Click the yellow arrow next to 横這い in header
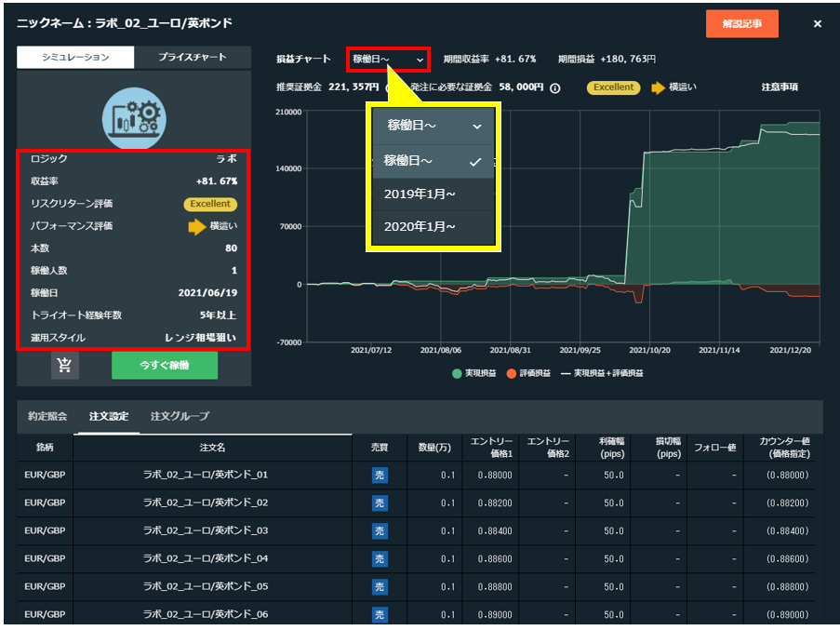Image resolution: width=840 pixels, height=630 pixels. pyautogui.click(x=658, y=87)
